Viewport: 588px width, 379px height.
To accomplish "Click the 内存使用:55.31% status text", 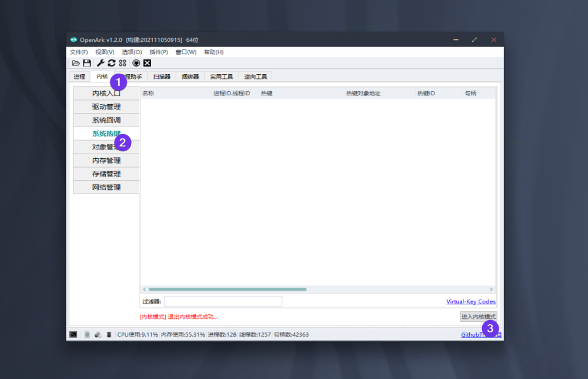I will 183,334.
